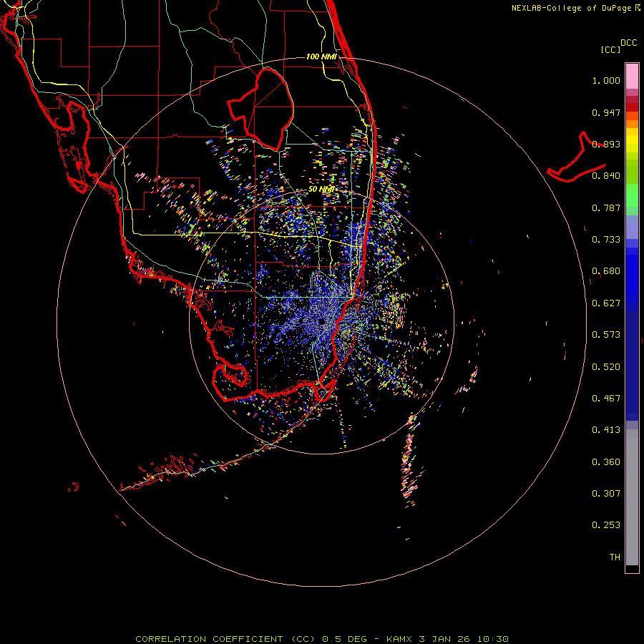Viewport: 644px width, 644px height.
Task: Click the 0.307 legend value
Action: click(606, 494)
